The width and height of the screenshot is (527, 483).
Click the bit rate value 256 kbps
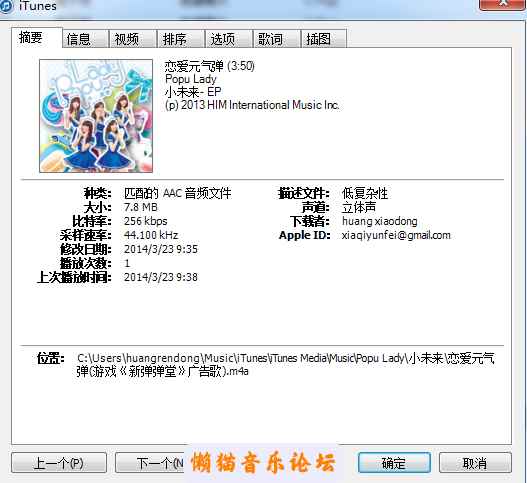click(146, 221)
